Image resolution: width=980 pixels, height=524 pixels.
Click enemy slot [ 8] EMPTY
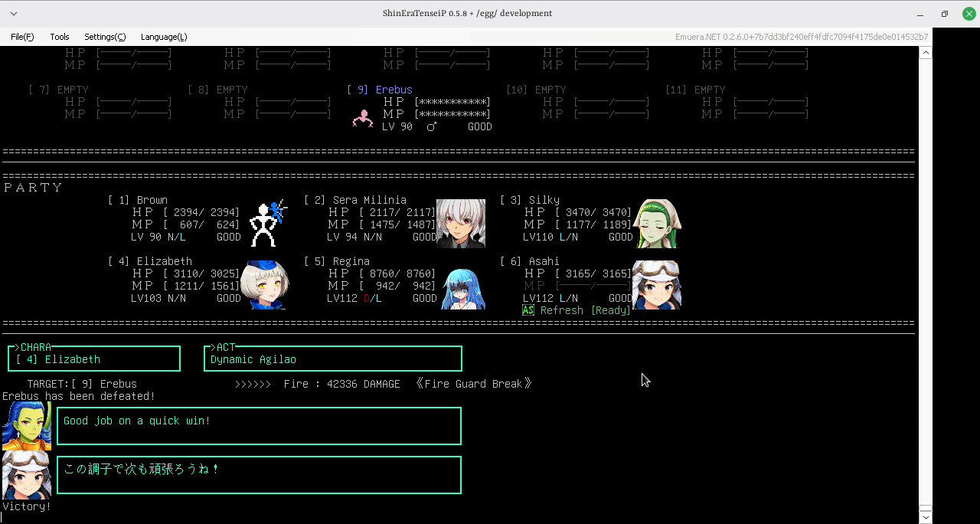217,90
